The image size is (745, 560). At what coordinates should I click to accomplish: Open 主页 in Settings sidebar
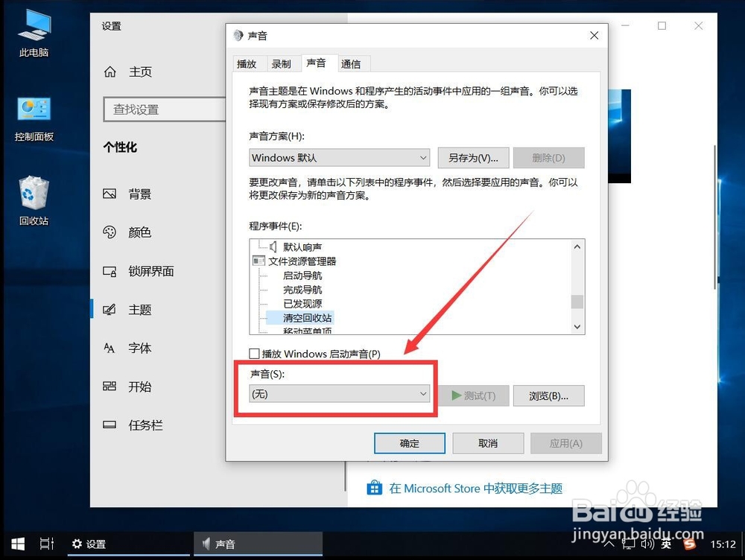(140, 71)
